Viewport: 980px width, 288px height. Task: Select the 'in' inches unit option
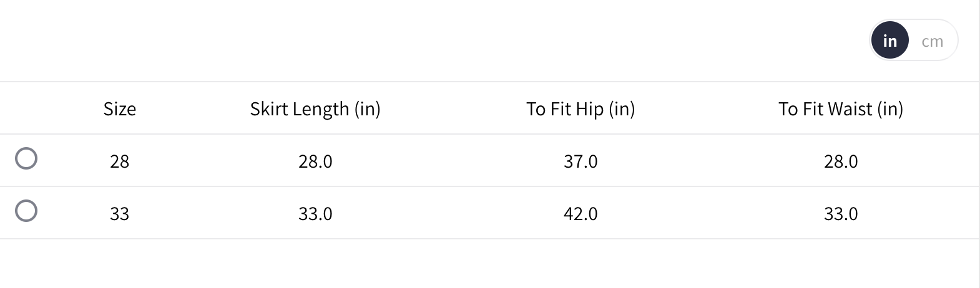[x=889, y=41]
